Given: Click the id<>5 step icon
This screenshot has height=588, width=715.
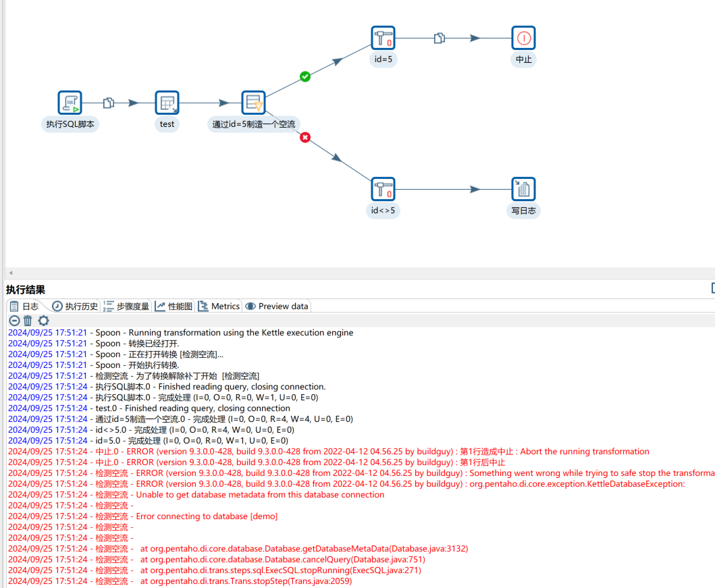Looking at the screenshot, I should [383, 189].
